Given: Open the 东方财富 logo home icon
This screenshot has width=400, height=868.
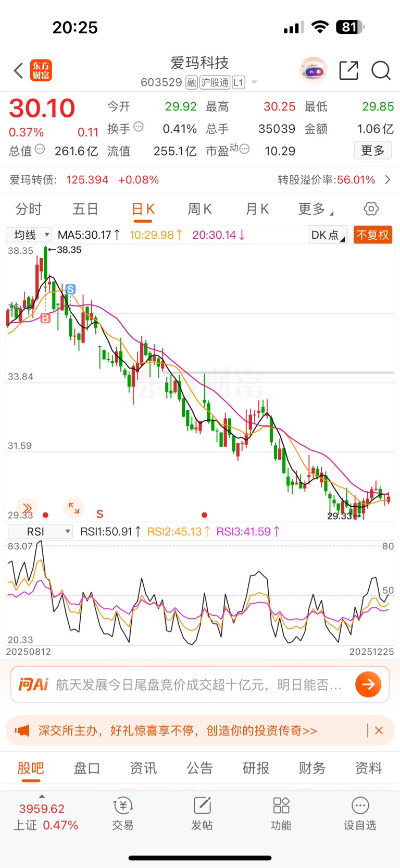Looking at the screenshot, I should pyautogui.click(x=41, y=70).
